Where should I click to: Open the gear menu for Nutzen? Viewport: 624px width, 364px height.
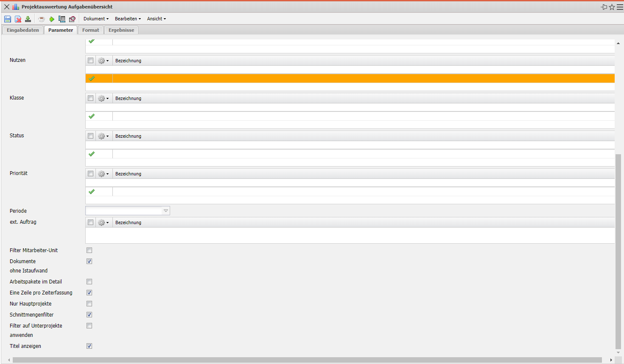[x=104, y=61]
